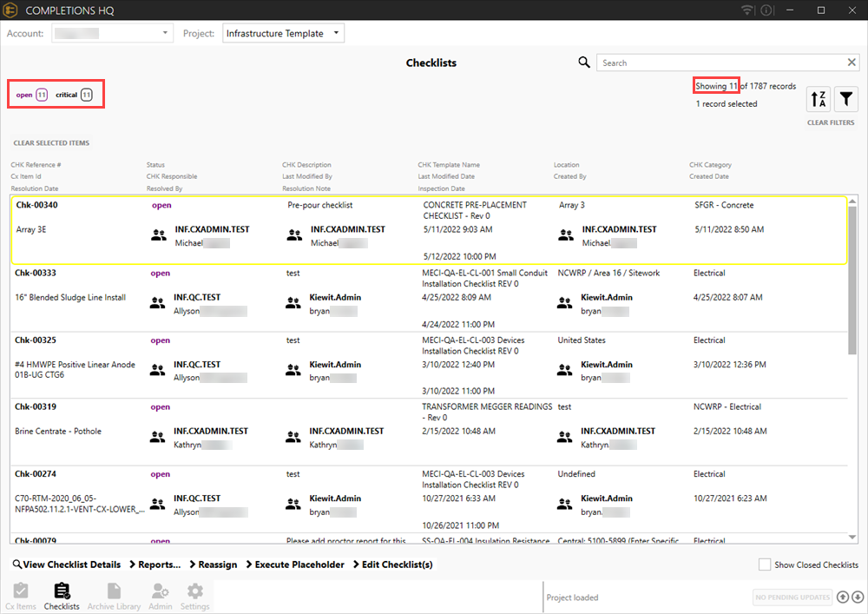Open Archive Library in bottom bar

[x=114, y=596]
